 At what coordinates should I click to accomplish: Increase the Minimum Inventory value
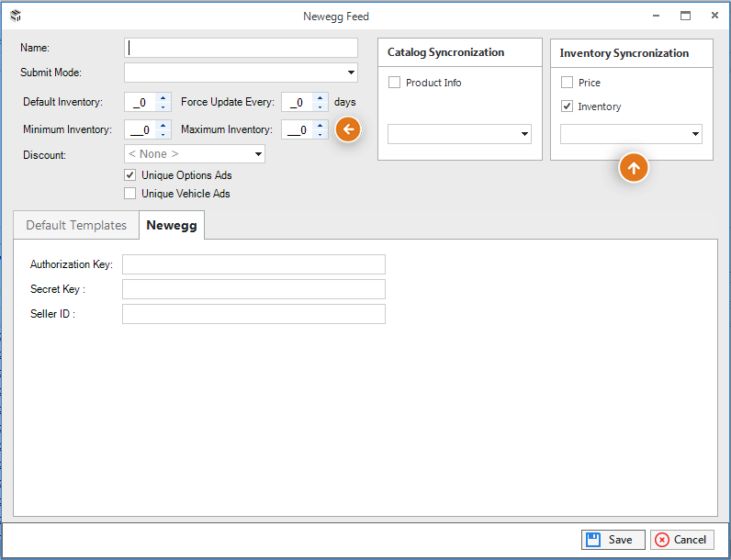(163, 126)
